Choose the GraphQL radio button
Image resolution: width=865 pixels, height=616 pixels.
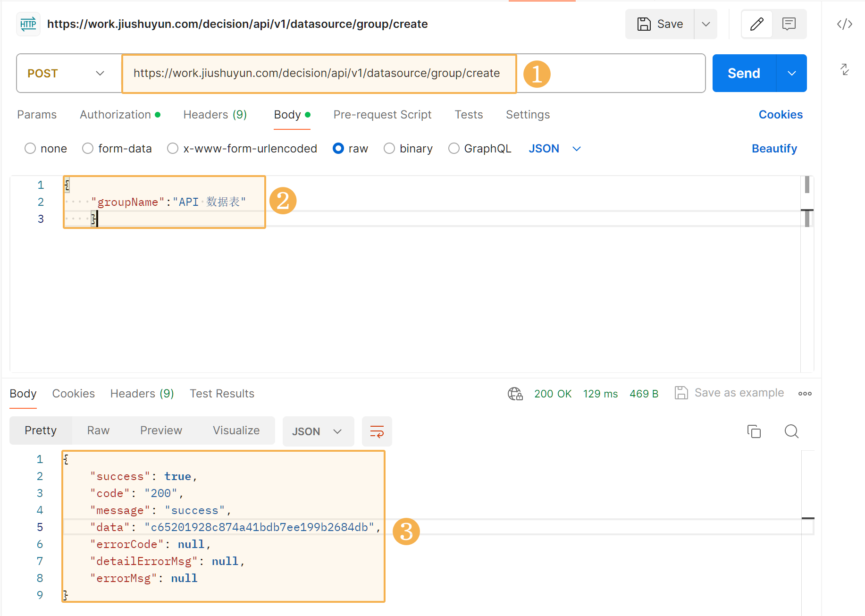454,149
